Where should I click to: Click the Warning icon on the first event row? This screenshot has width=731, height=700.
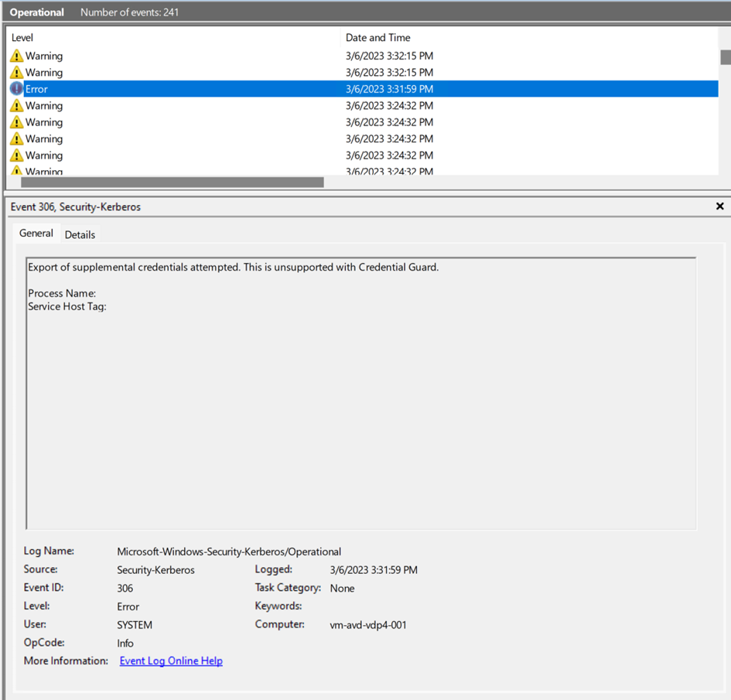(15, 55)
